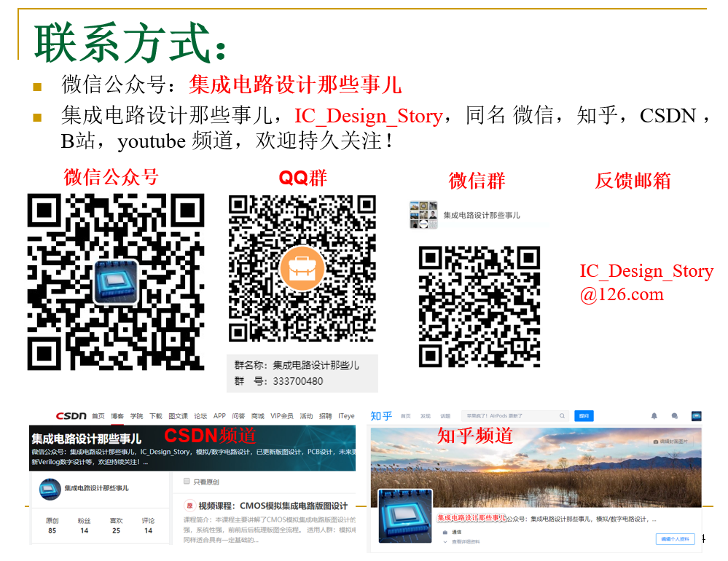728x561 pixels.
Task: Open CSDN 商城 nav item
Action: tap(258, 416)
